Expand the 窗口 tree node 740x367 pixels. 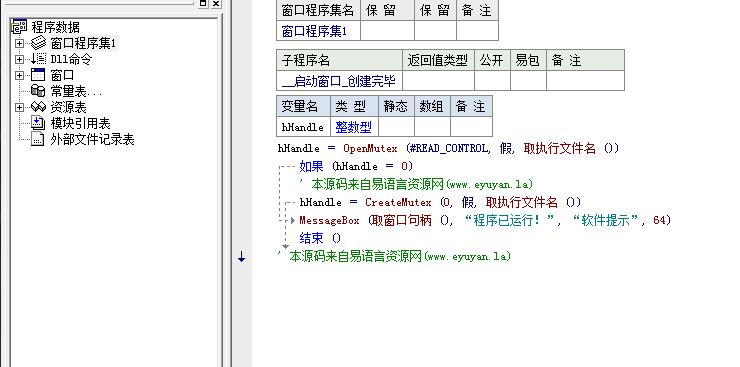[x=19, y=75]
